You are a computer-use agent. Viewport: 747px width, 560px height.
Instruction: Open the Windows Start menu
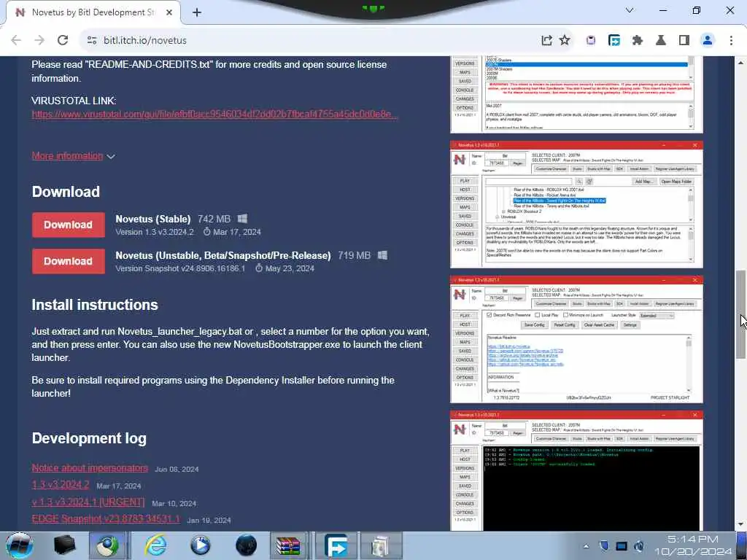19,545
